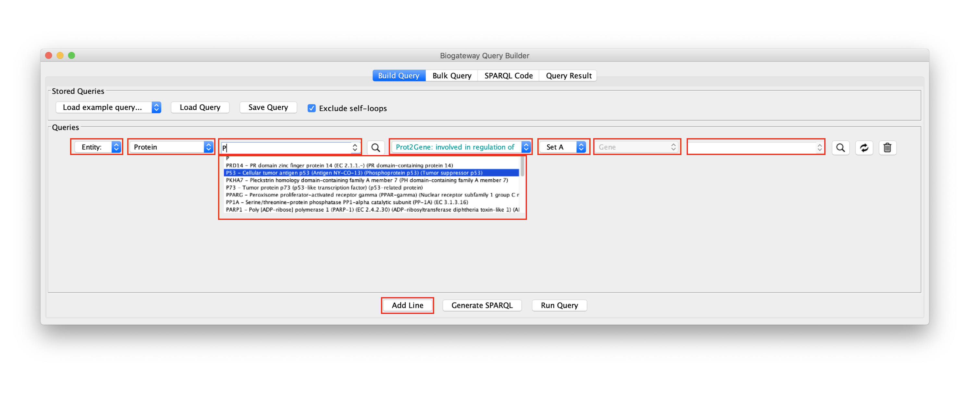The width and height of the screenshot is (980, 397).
Task: Select the PP1A – Serine/threonine-protein phosphatase suggestion
Action: click(372, 202)
